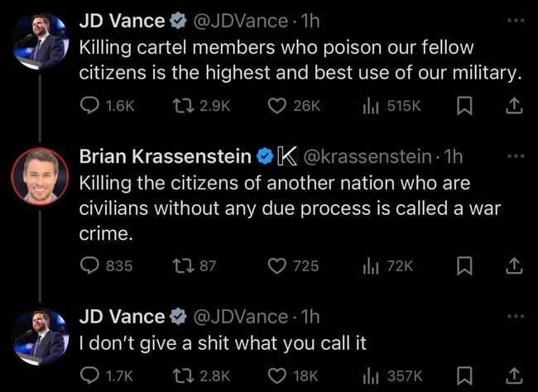This screenshot has height=392, width=538.
Task: Share the first JD Vance tweet
Action: tap(514, 106)
